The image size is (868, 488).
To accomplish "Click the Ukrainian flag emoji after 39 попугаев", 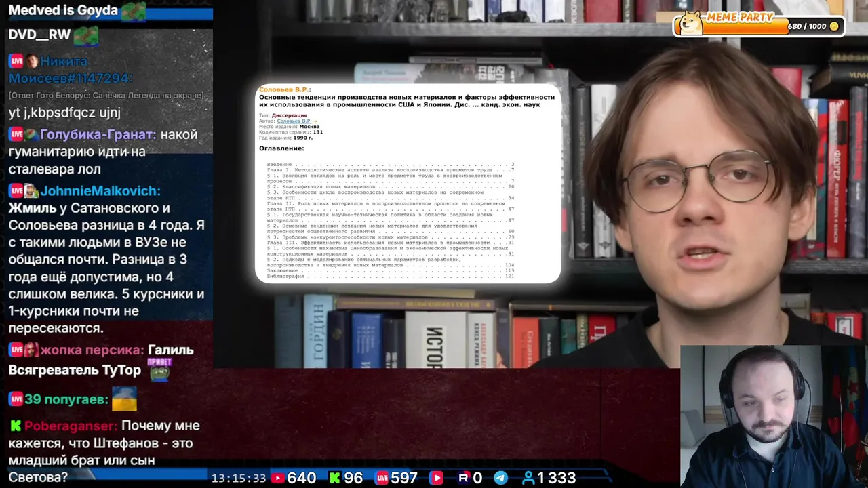I will click(x=124, y=399).
